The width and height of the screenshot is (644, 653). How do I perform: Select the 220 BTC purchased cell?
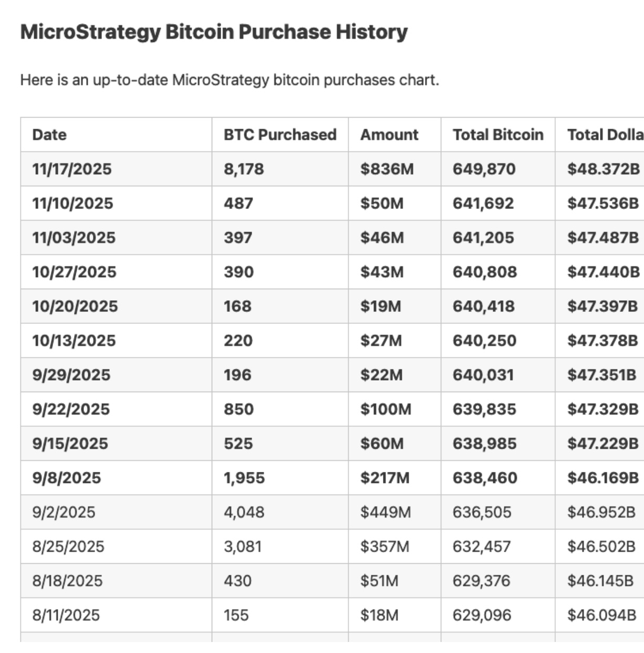(x=238, y=341)
